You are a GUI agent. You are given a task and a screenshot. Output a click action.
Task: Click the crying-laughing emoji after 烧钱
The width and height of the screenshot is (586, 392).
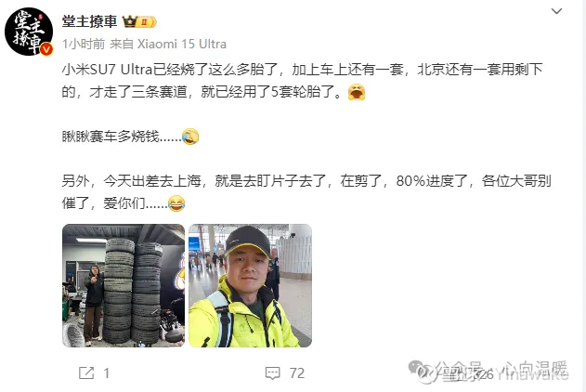coord(190,137)
